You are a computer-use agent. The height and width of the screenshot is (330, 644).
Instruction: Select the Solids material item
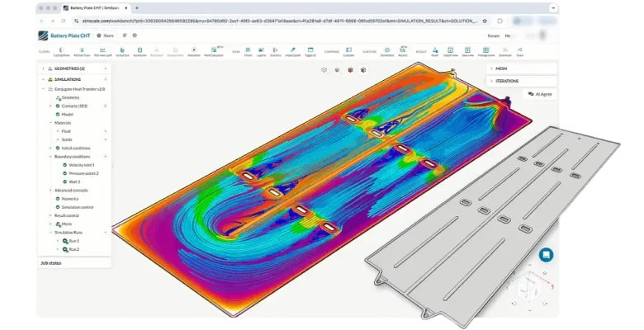point(67,139)
